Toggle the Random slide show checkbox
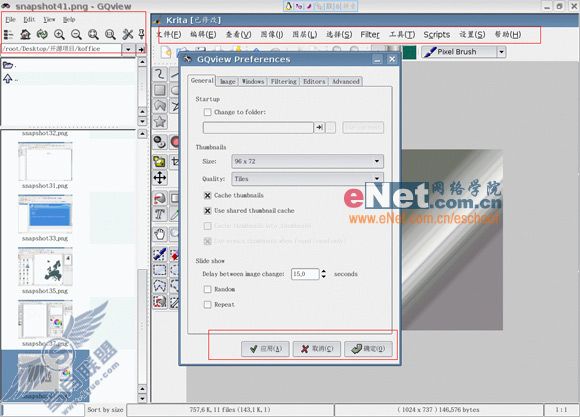580x417 pixels. point(208,289)
